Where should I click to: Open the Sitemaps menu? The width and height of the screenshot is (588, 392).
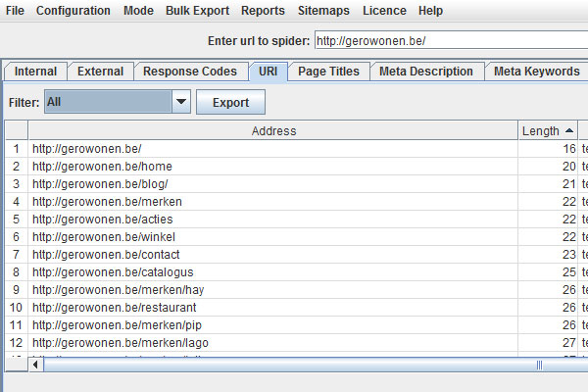pos(323,11)
